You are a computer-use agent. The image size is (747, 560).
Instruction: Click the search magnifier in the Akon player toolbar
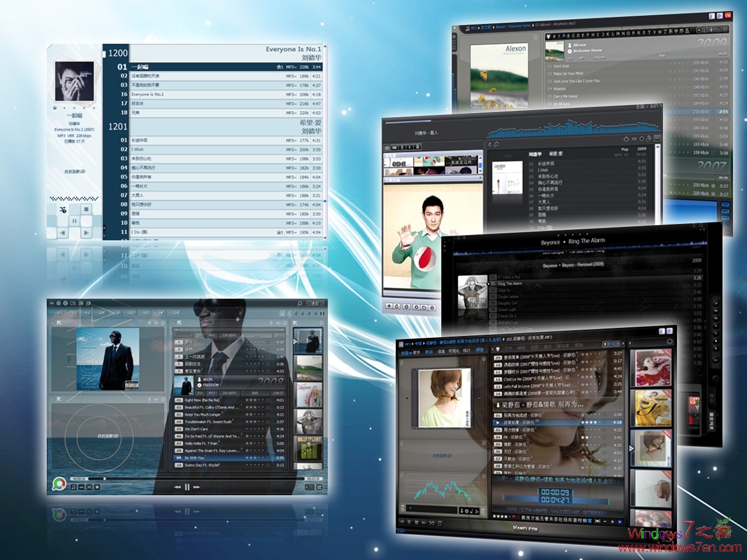(x=298, y=302)
